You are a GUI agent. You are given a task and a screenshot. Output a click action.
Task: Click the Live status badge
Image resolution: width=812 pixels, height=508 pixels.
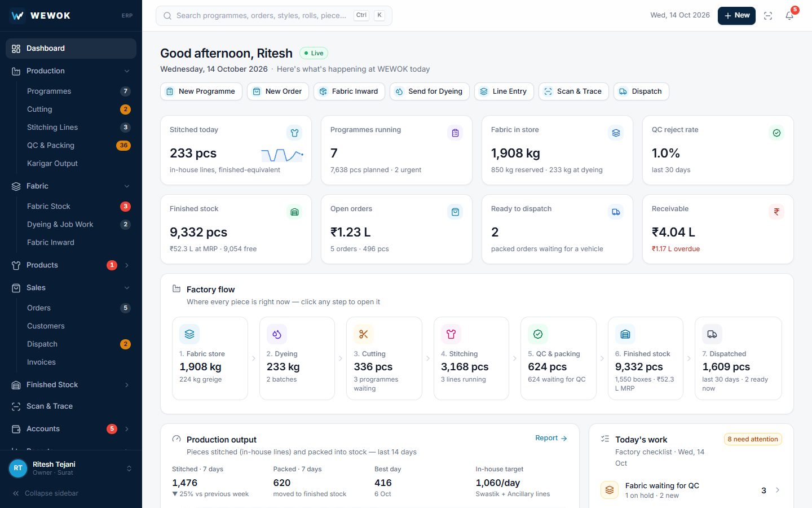(314, 53)
